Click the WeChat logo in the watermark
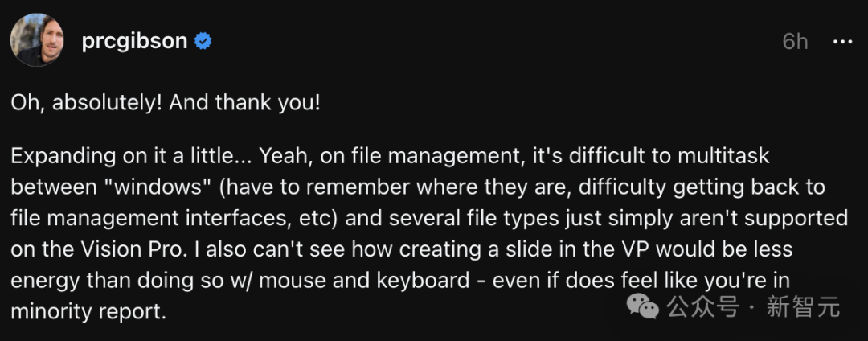The image size is (868, 341). click(x=642, y=306)
